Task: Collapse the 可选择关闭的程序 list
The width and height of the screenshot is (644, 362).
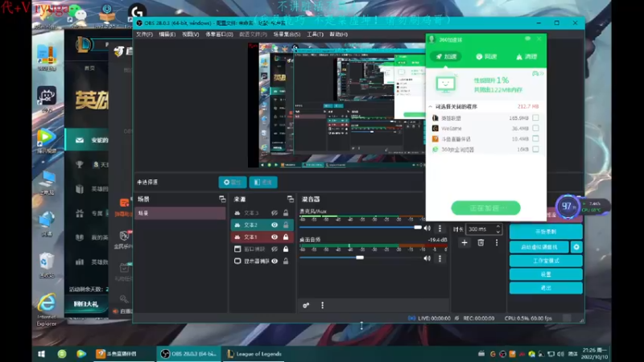Action: pyautogui.click(x=431, y=107)
